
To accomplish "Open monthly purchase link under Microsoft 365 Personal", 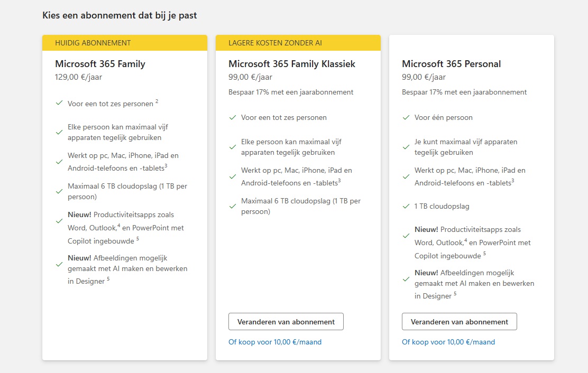I will pyautogui.click(x=448, y=342).
